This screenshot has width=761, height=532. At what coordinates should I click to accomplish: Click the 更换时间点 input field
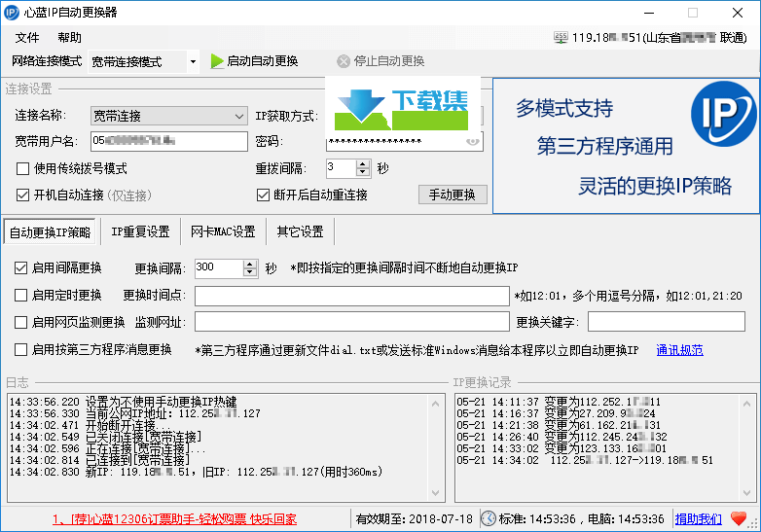[352, 296]
